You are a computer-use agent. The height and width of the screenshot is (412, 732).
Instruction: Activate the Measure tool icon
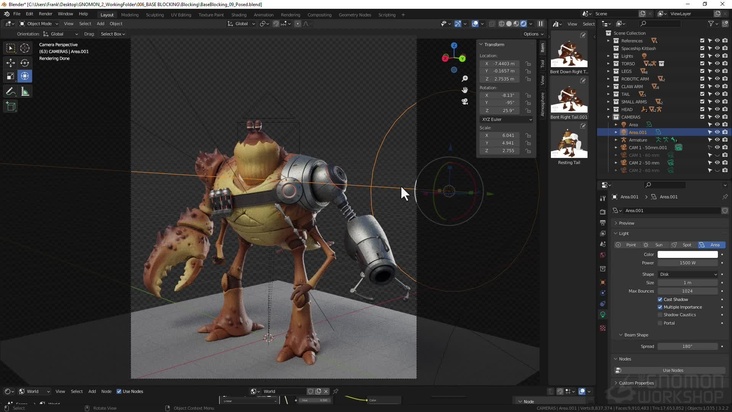tap(25, 91)
